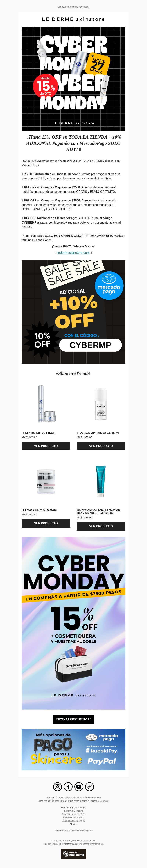147x868 pixels.
Task: Click the Intuit Mailchimp badge
Action: click(x=73, y=854)
